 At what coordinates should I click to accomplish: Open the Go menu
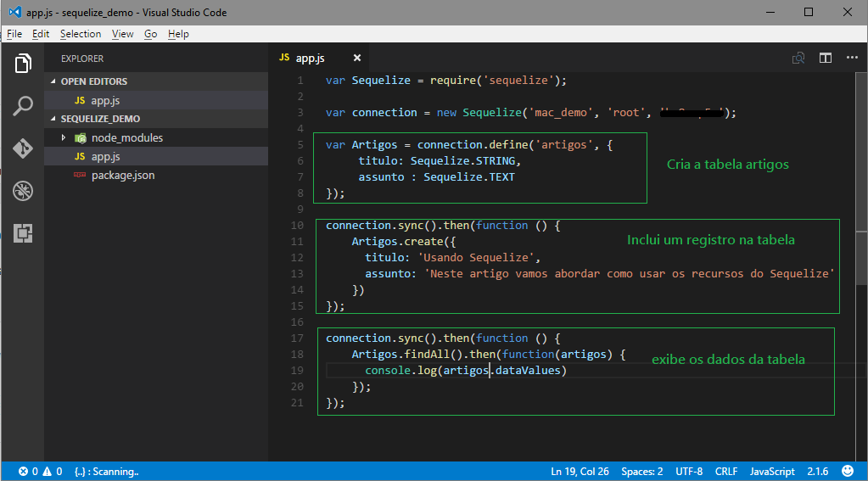coord(150,34)
